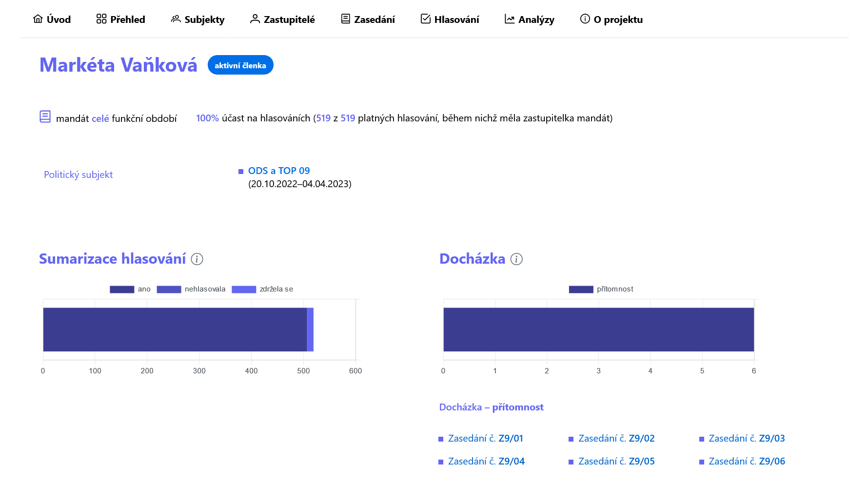Toggle the 'ano' legend series
The image size is (868, 503).
coord(130,289)
